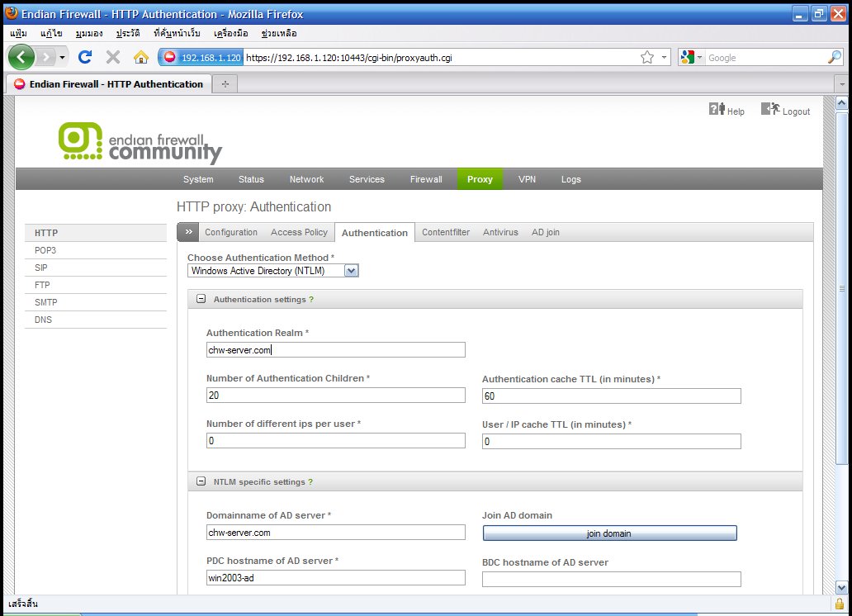Open the Thai Tools menu (เครื่องมือ)

click(230, 33)
